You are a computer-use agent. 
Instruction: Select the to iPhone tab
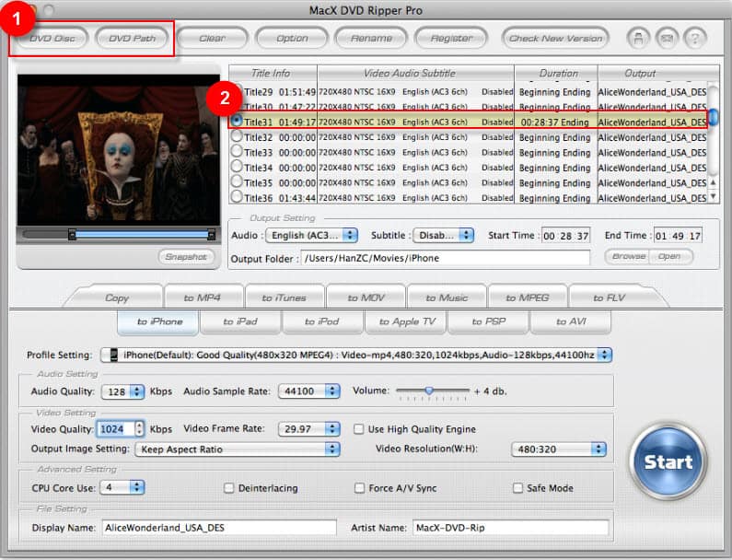(x=159, y=321)
